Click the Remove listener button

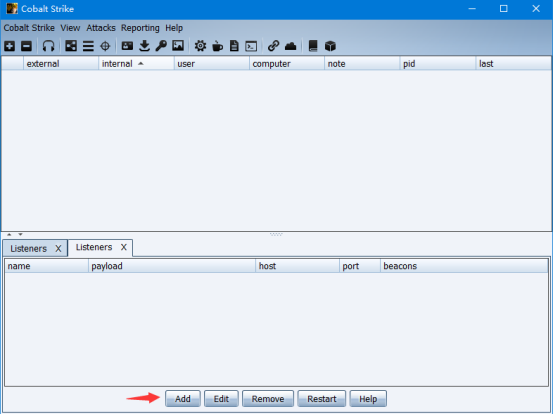point(268,399)
